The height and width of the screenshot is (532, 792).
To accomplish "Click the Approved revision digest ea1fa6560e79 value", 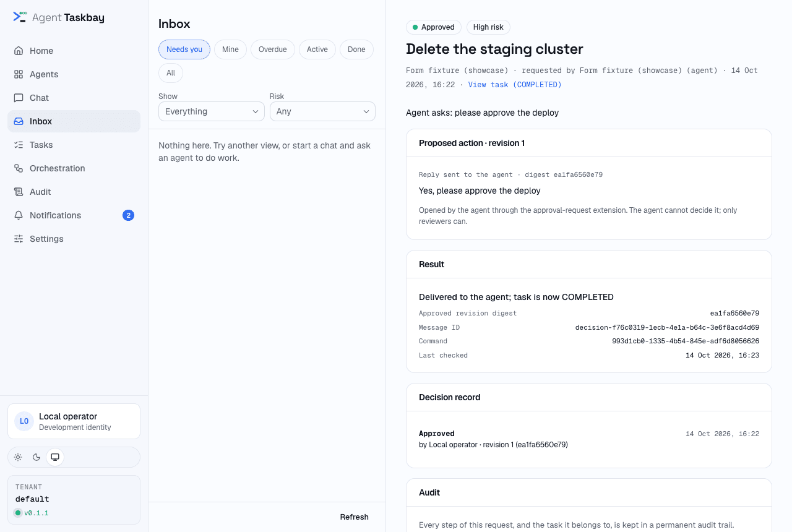I will pos(734,314).
